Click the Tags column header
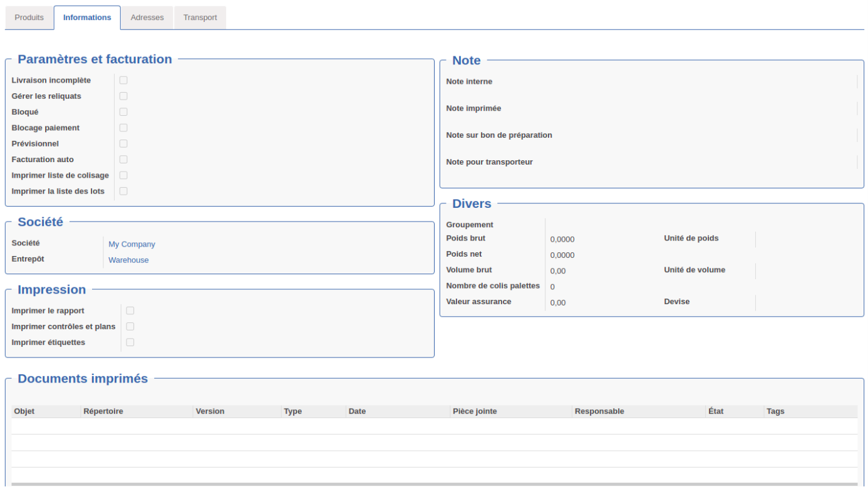868x487 pixels. point(811,411)
